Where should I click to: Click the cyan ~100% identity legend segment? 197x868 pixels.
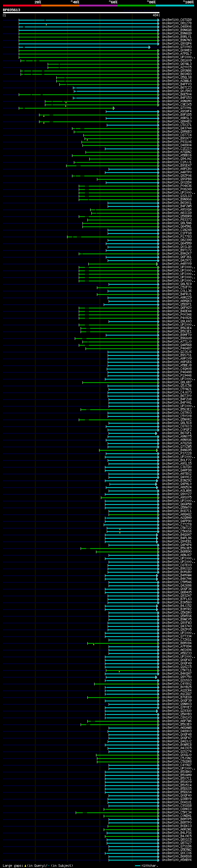point(175,6)
